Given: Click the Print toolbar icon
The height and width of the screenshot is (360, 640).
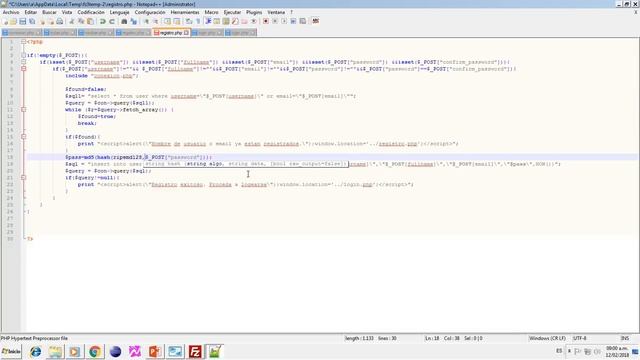Looking at the screenshot, I should pos(60,21).
